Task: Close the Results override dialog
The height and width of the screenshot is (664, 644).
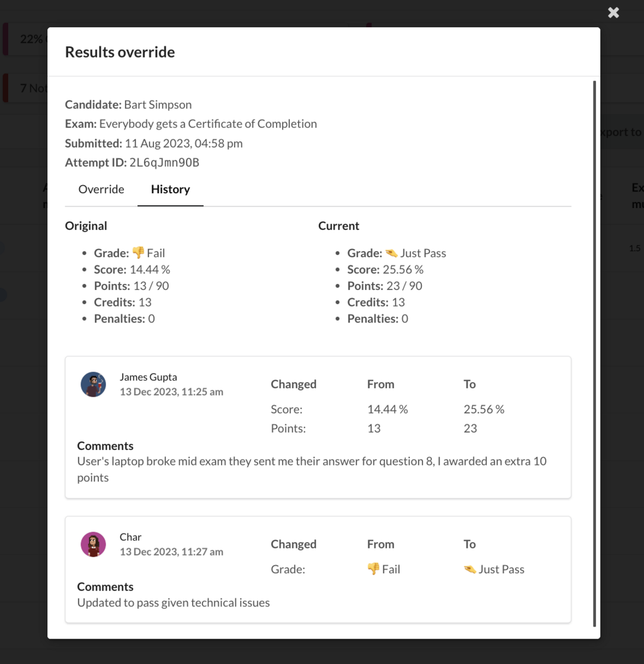Action: [613, 12]
